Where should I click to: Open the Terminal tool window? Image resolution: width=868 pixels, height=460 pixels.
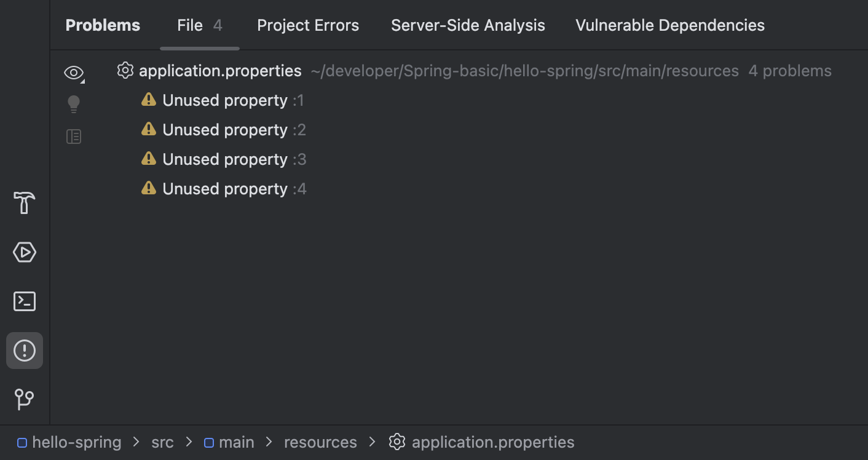pyautogui.click(x=25, y=301)
